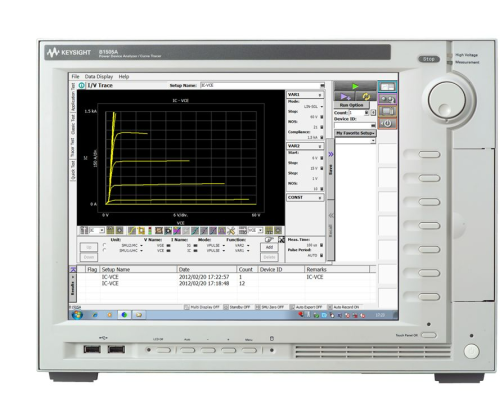This screenshot has height=399, width=500.
Task: Click the Add button
Action: click(269, 247)
